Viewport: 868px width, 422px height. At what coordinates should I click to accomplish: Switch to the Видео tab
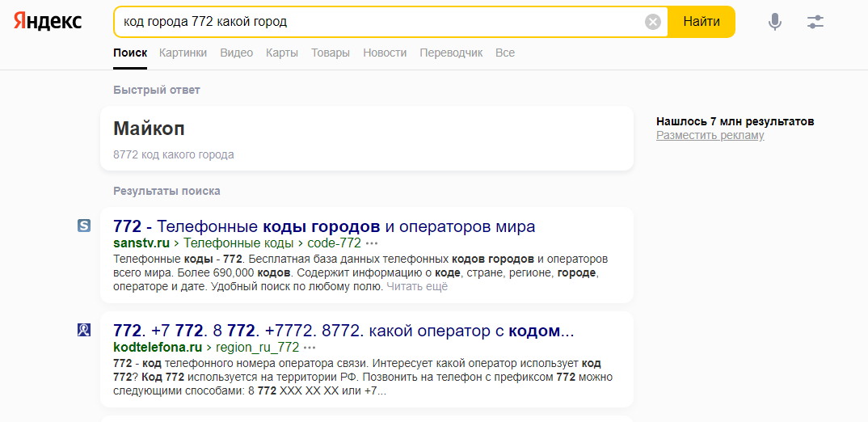pyautogui.click(x=236, y=53)
